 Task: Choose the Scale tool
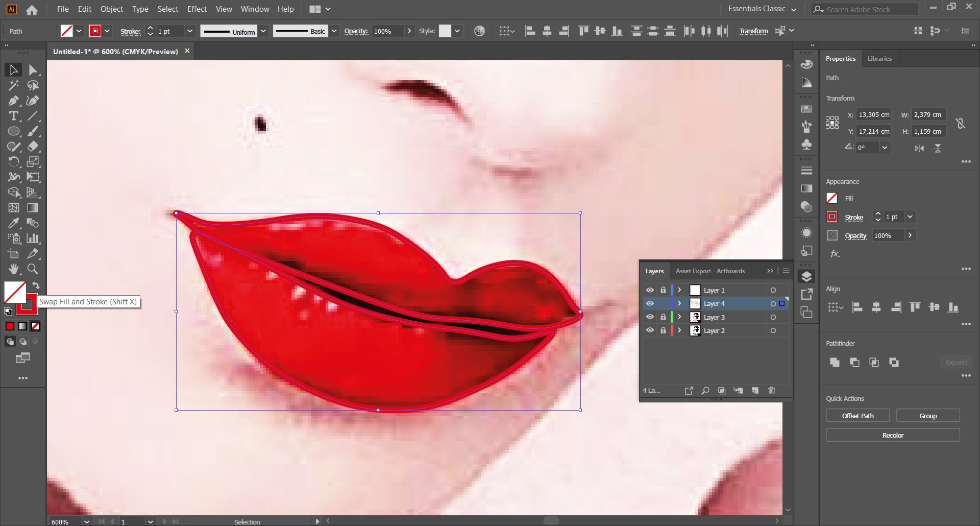[x=33, y=162]
